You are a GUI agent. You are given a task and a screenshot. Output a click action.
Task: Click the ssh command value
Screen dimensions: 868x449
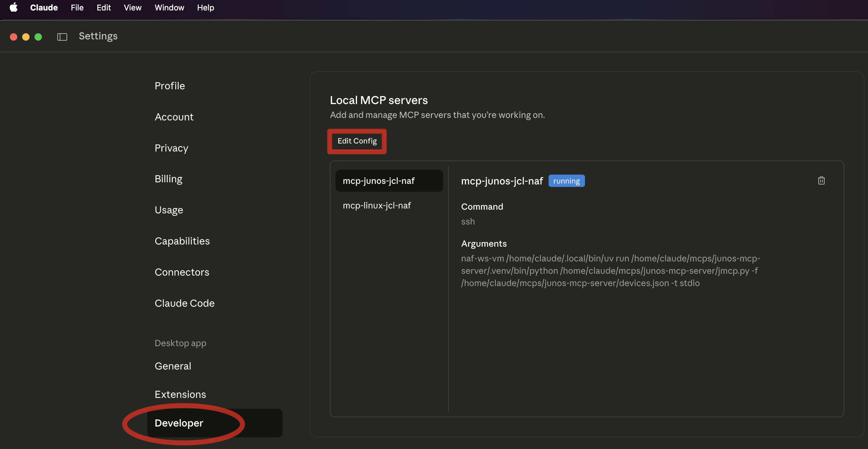tap(468, 222)
